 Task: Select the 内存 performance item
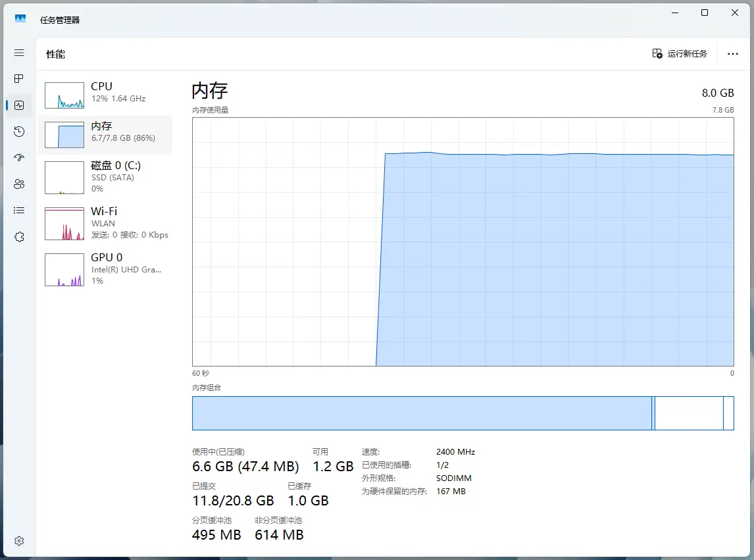coord(105,135)
